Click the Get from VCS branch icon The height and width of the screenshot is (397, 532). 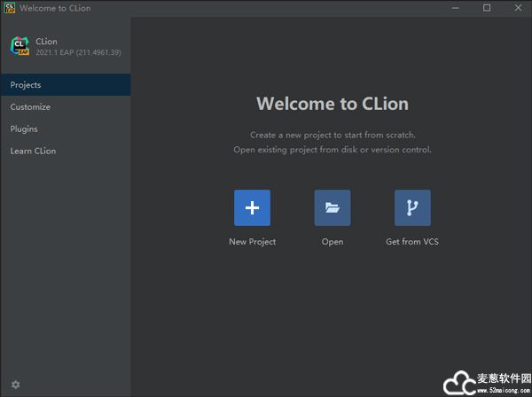coord(412,208)
